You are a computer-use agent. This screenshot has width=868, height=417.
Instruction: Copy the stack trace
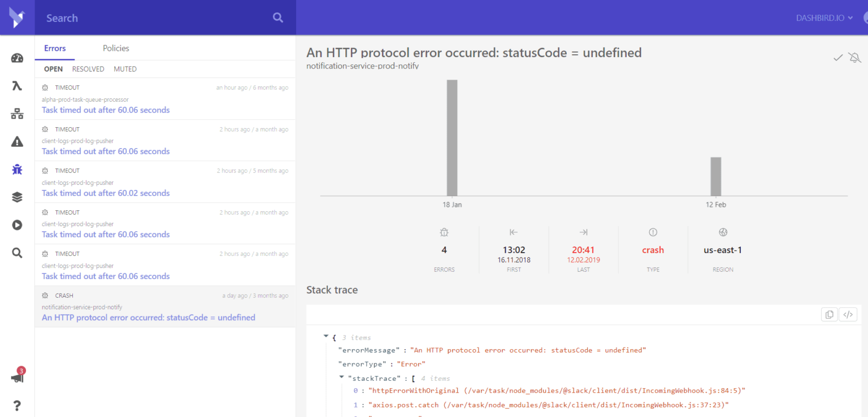click(x=829, y=314)
